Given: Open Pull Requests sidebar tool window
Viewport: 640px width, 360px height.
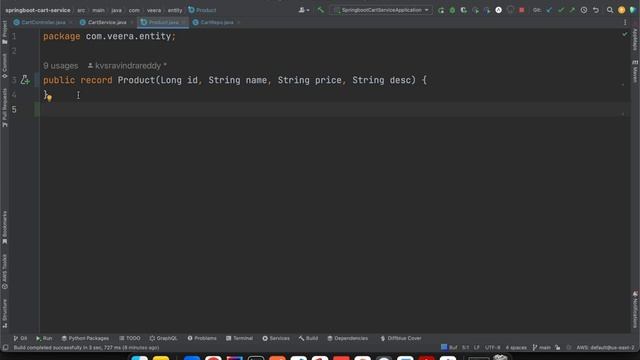Looking at the screenshot, I should [4, 108].
